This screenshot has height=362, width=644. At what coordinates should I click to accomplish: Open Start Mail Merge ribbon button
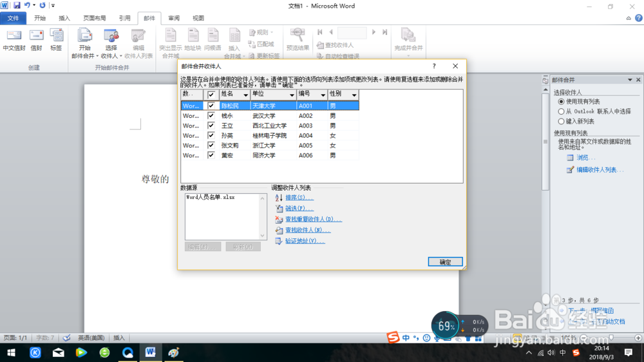point(84,44)
